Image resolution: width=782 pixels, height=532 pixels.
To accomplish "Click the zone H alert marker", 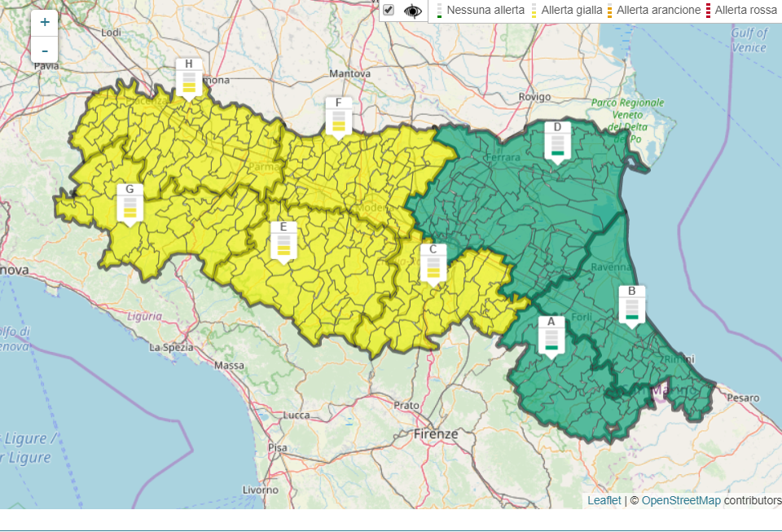I will (189, 78).
